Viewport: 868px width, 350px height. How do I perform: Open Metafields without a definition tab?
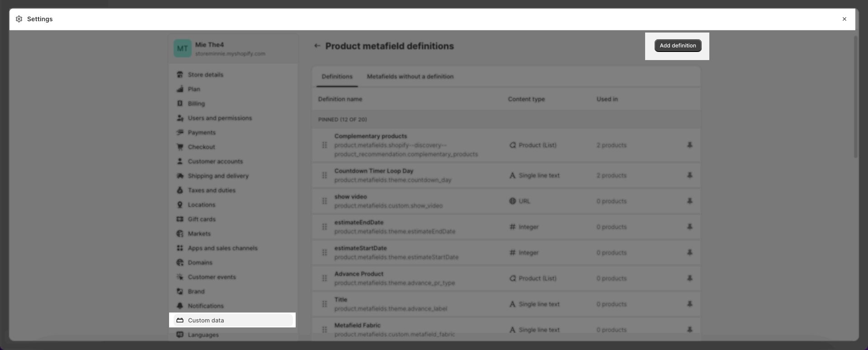410,77
